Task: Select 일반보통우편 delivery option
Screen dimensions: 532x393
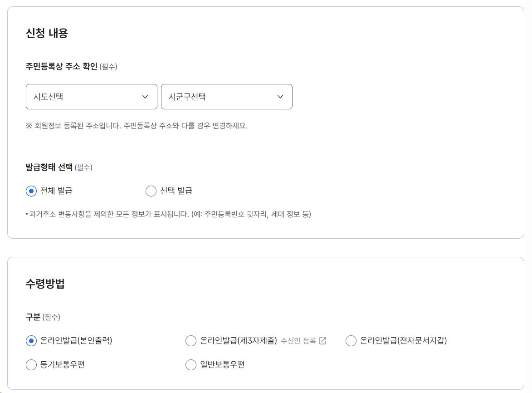Action: click(x=191, y=364)
